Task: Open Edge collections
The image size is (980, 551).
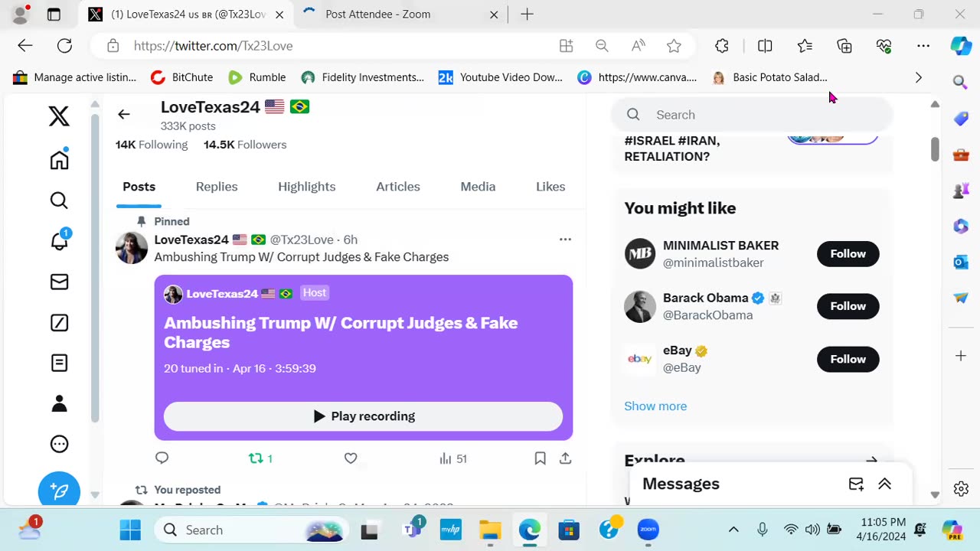Action: click(x=844, y=46)
